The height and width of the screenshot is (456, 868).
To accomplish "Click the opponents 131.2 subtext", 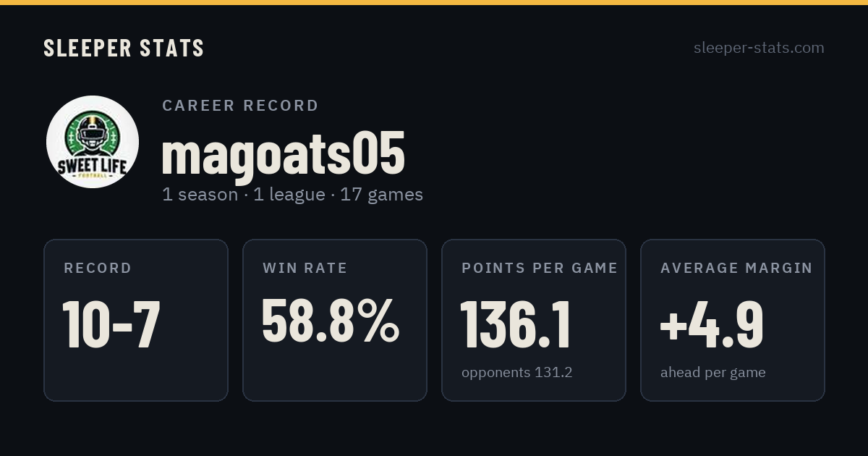I will point(517,373).
